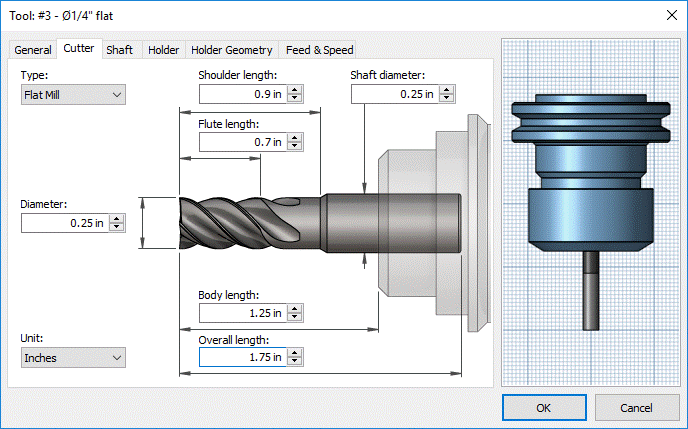
Task: Open the Shaft tab
Action: click(119, 50)
